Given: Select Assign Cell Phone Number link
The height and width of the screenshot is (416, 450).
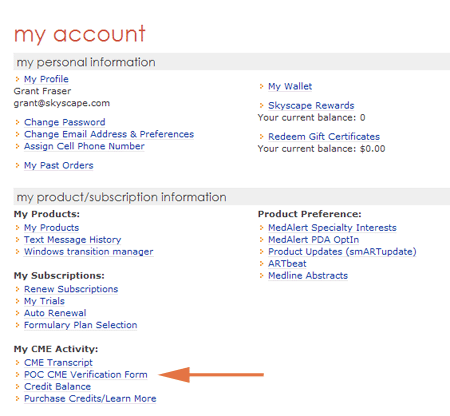Looking at the screenshot, I should click(84, 146).
